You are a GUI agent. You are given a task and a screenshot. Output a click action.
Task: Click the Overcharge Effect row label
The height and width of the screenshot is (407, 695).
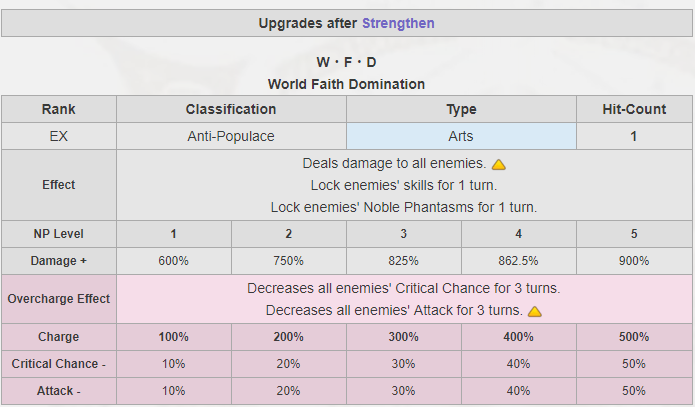point(59,299)
